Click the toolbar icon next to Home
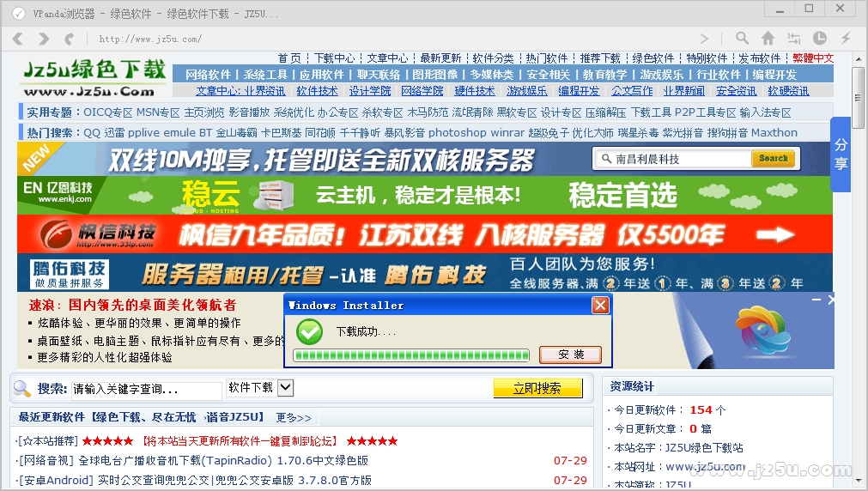The image size is (868, 491). tap(794, 38)
